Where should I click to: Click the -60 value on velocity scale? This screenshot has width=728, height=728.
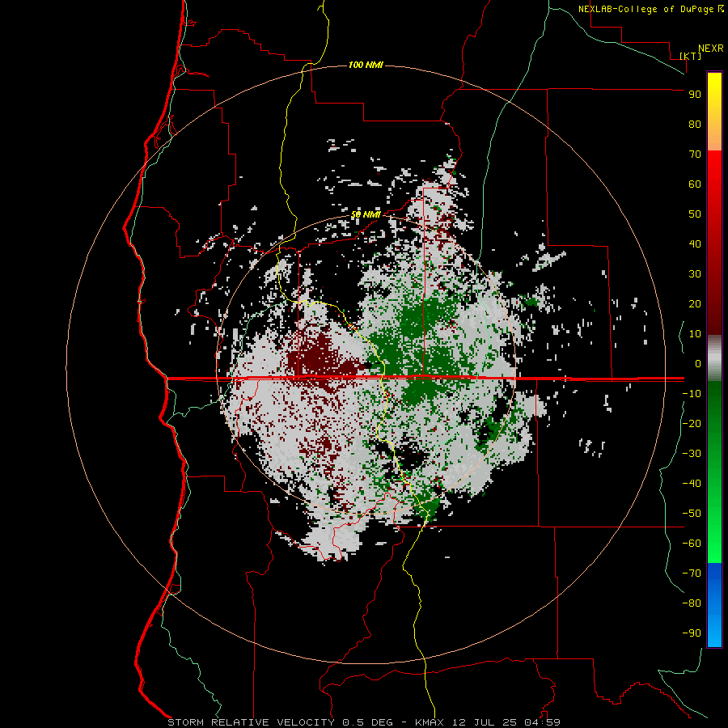click(692, 544)
